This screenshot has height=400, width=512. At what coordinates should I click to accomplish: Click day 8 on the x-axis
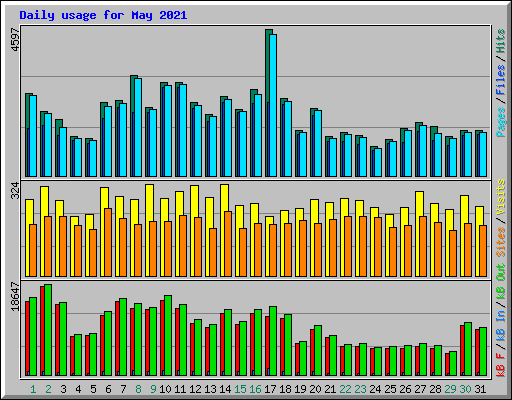[138, 389]
